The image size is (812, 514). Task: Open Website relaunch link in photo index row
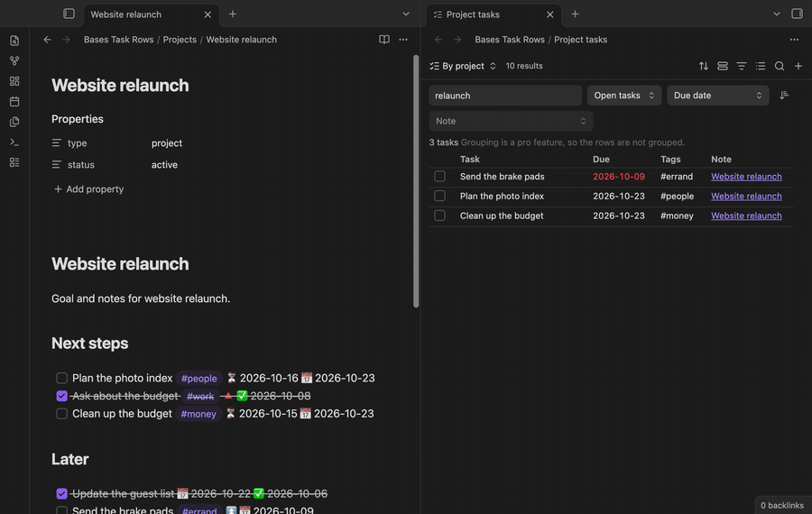[746, 197]
